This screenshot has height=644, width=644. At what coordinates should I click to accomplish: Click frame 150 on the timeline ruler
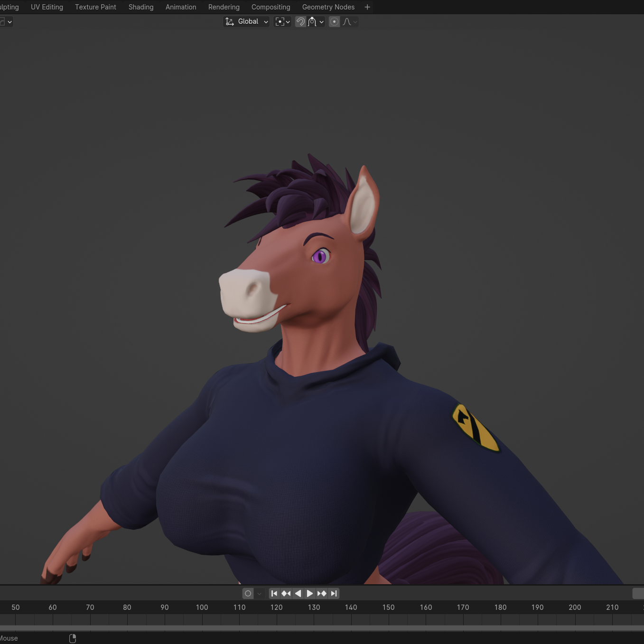(x=388, y=607)
